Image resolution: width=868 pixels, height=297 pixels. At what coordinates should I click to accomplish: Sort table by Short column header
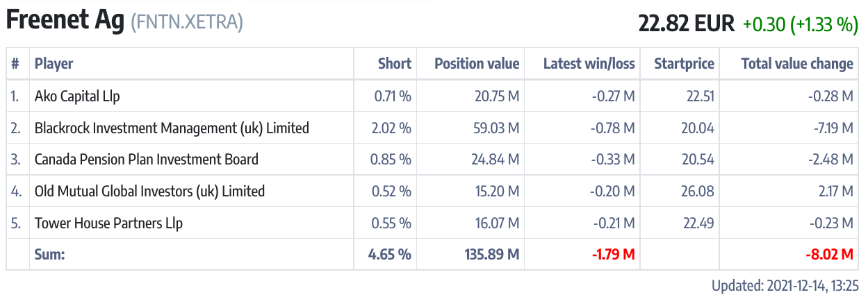click(x=394, y=64)
